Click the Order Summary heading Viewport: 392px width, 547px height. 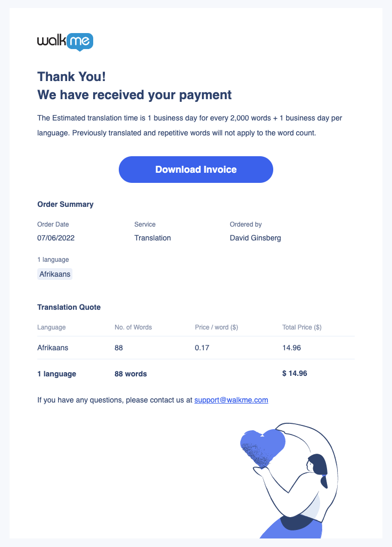(66, 204)
